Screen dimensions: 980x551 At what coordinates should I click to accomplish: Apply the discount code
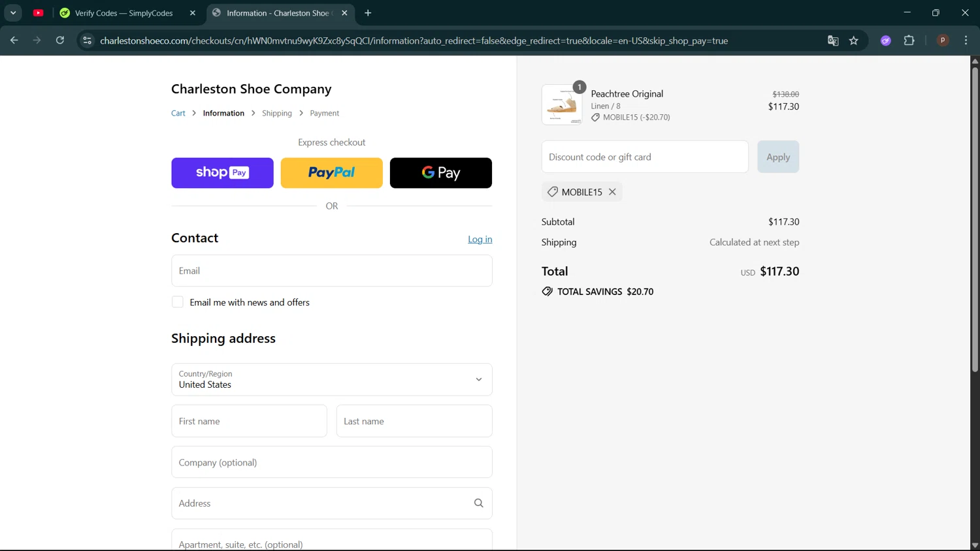(x=778, y=157)
